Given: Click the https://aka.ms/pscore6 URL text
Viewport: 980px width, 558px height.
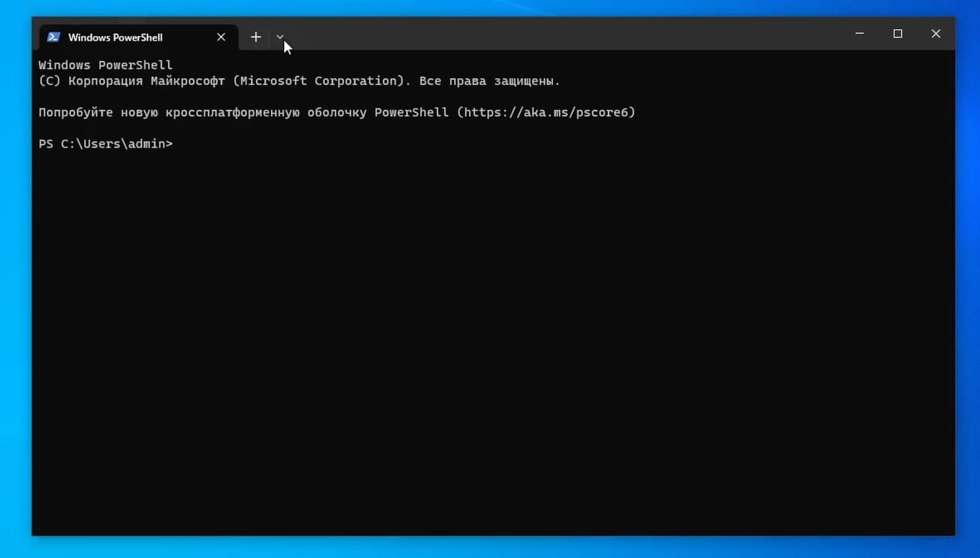Looking at the screenshot, I should click(x=546, y=112).
